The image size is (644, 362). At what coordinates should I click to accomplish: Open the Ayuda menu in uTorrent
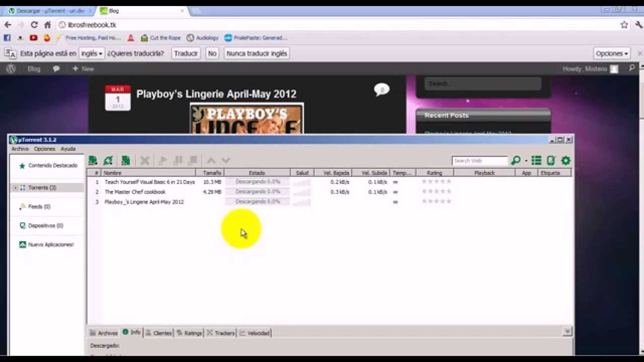coord(68,149)
